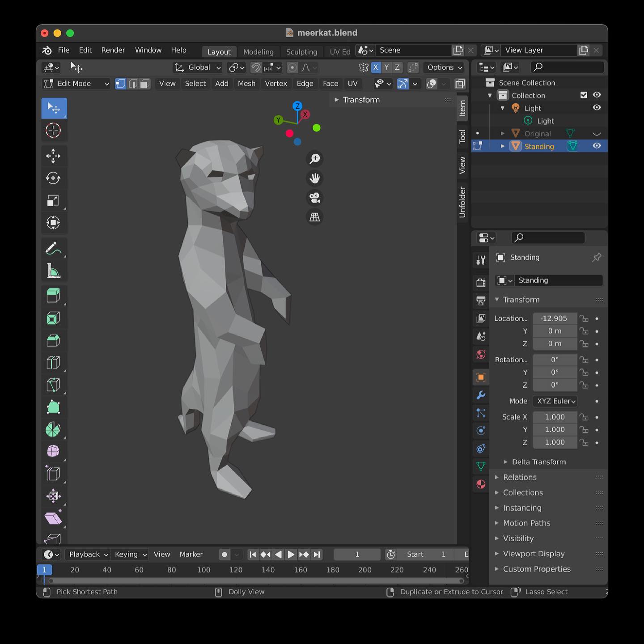Image resolution: width=644 pixels, height=644 pixels.
Task: Open the Options dropdown
Action: (x=445, y=67)
